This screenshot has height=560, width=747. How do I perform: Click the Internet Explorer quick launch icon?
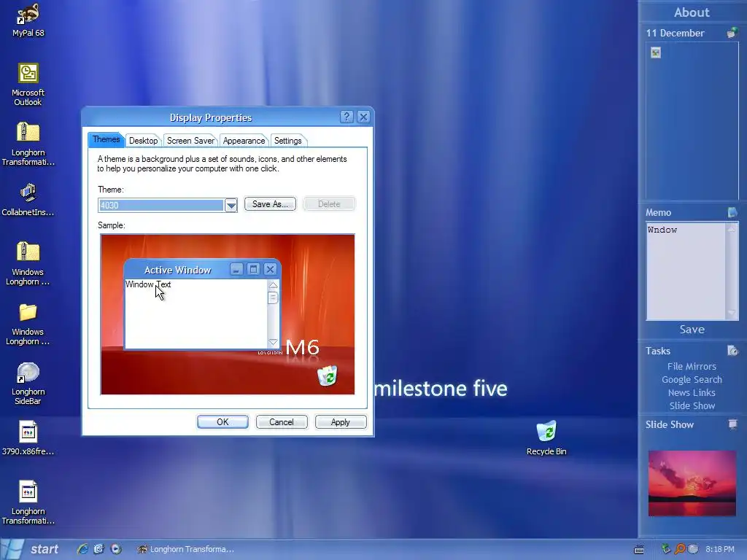click(x=82, y=549)
